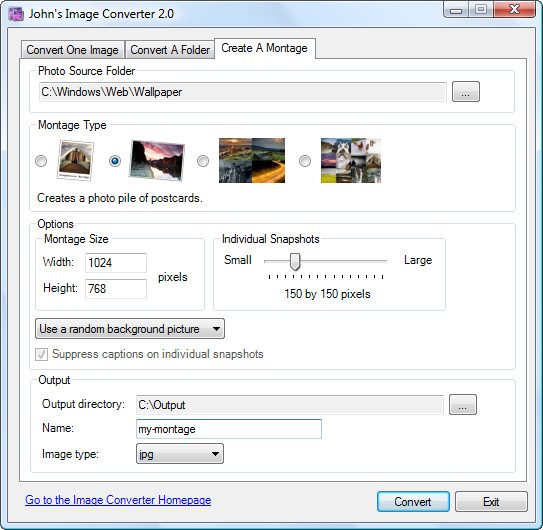This screenshot has height=530, width=543.
Task: Choose the postcard pile montage thumbnail
Action: tap(157, 160)
